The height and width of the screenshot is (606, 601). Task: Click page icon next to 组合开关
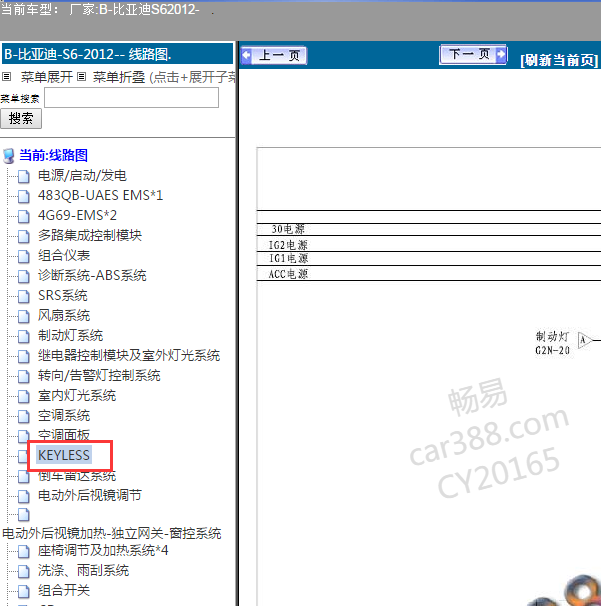click(x=24, y=592)
